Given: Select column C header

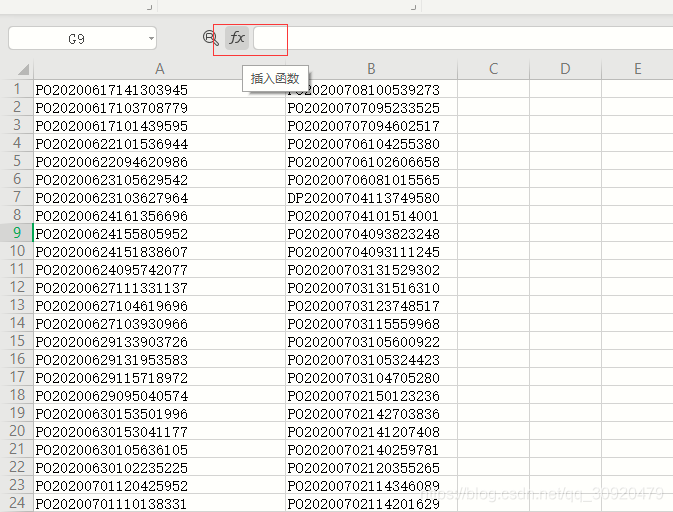Looking at the screenshot, I should point(494,69).
